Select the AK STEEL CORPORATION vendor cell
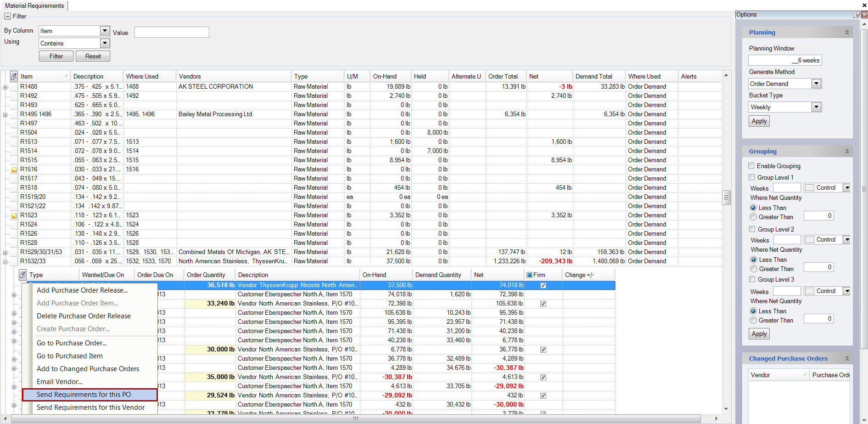The image size is (868, 424). click(234, 86)
